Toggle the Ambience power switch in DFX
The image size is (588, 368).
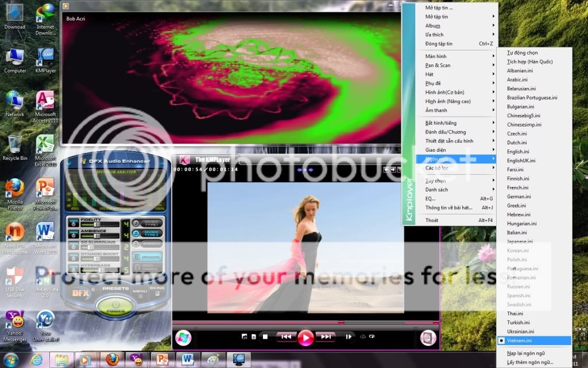73,235
